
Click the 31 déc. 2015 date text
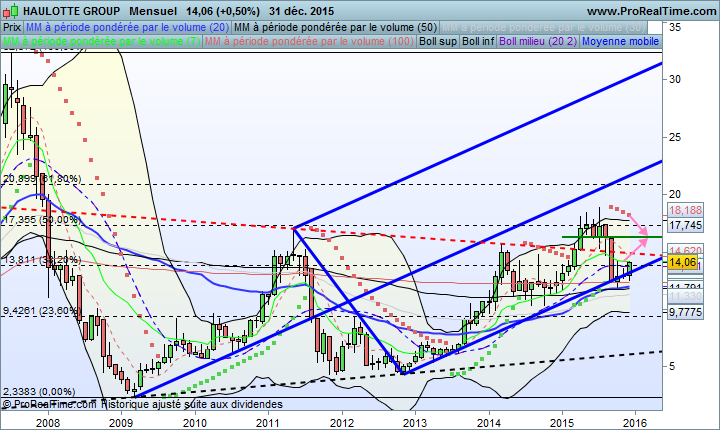(x=302, y=11)
